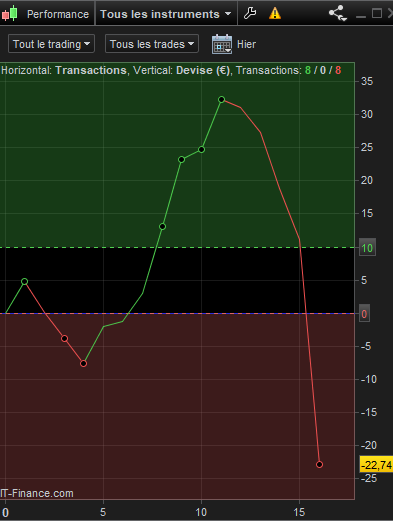The image size is (393, 521).
Task: Click the IT-Finance.com link
Action: (x=37, y=493)
